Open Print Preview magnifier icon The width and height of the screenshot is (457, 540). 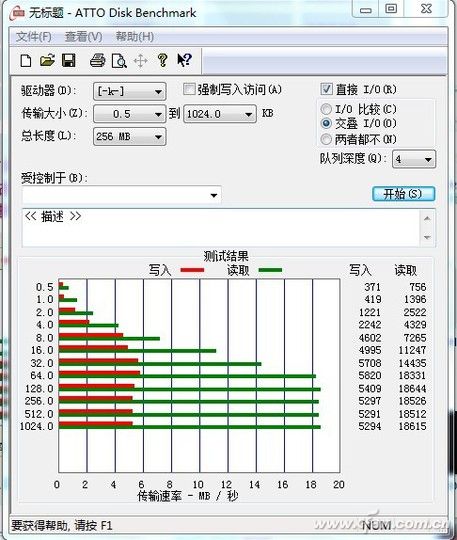[119, 61]
